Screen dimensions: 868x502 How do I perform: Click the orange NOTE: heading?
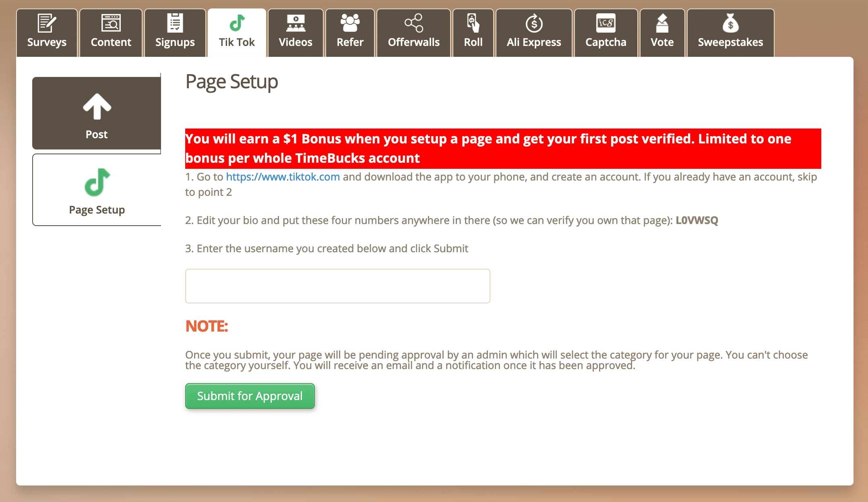click(207, 326)
